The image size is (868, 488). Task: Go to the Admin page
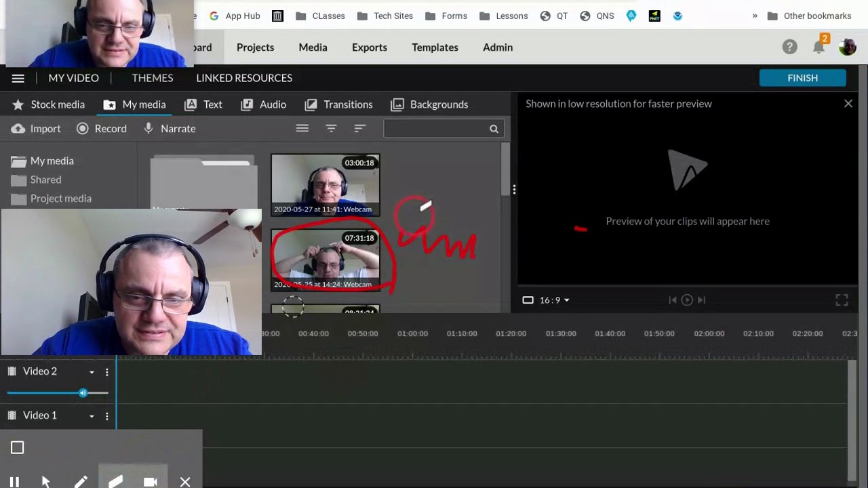coord(498,47)
